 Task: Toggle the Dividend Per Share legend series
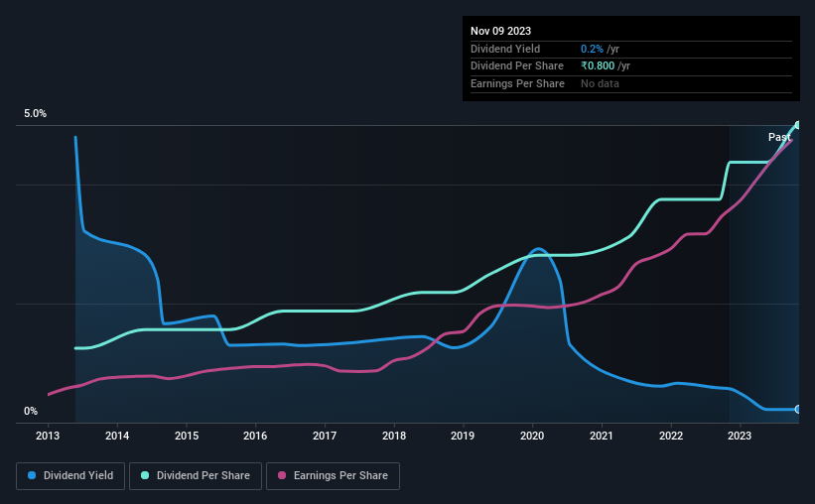tap(196, 476)
